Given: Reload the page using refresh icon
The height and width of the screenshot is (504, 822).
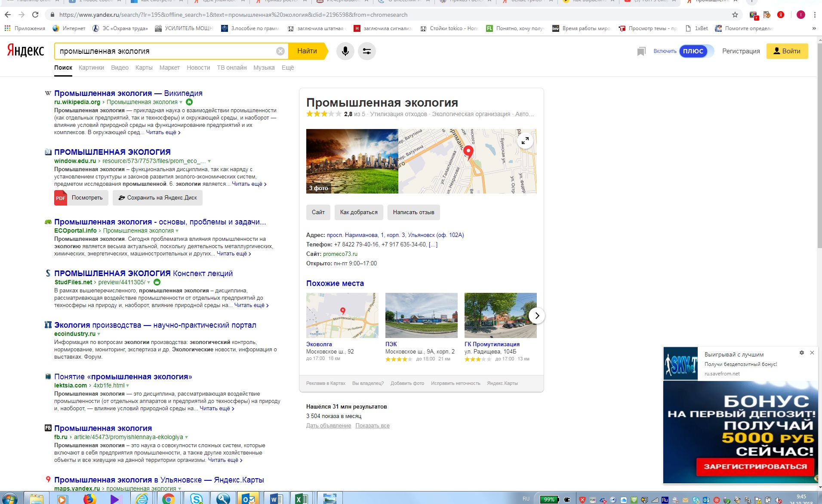Looking at the screenshot, I should coord(35,15).
